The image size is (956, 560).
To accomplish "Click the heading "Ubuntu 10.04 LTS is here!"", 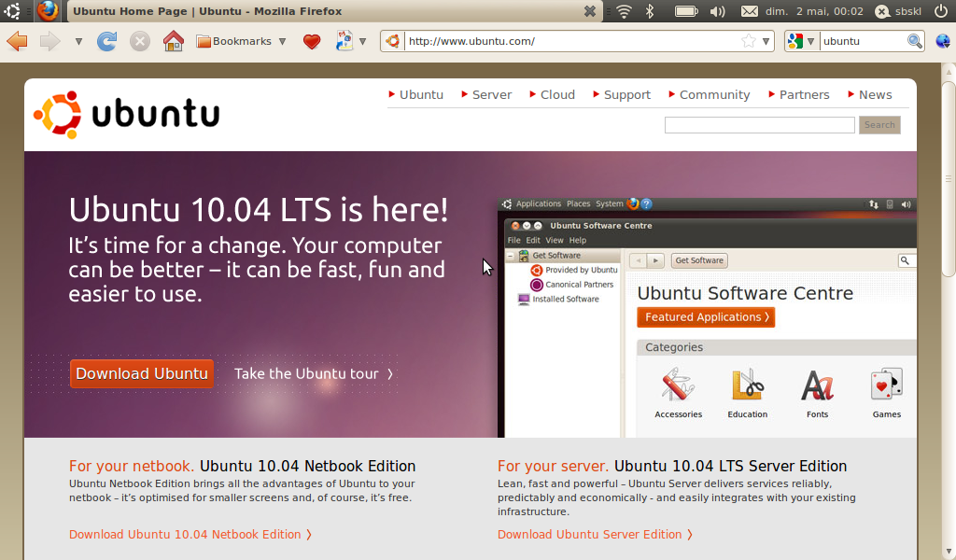I will (x=259, y=210).
